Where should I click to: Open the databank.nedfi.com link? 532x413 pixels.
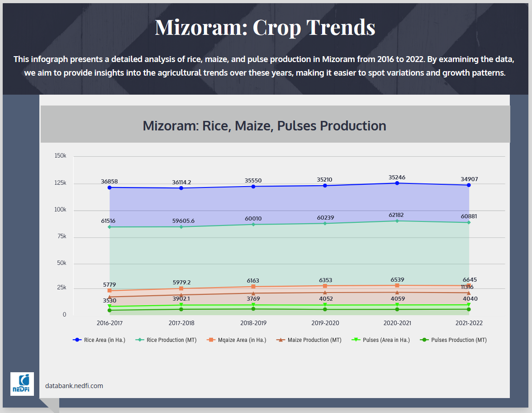pos(74,386)
